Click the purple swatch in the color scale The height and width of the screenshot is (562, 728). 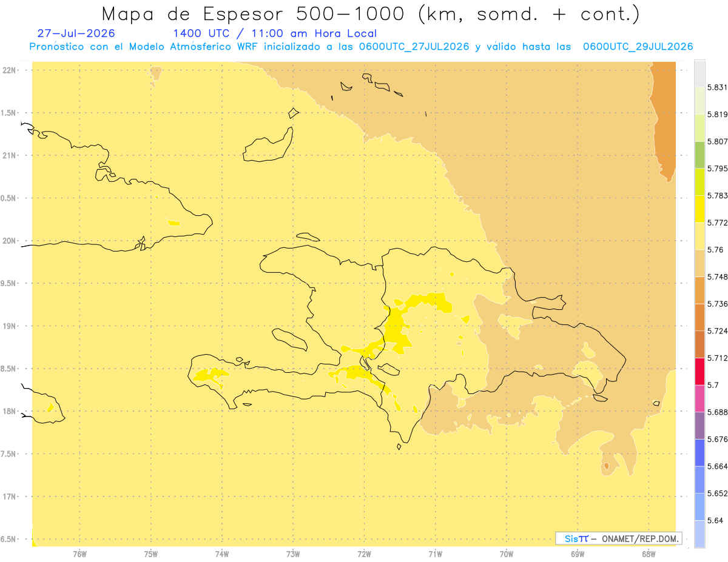(699, 426)
